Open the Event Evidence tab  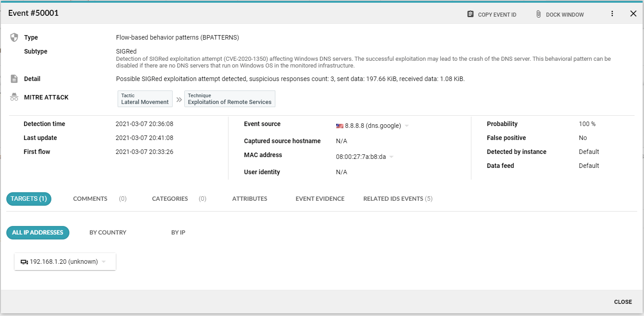click(320, 199)
